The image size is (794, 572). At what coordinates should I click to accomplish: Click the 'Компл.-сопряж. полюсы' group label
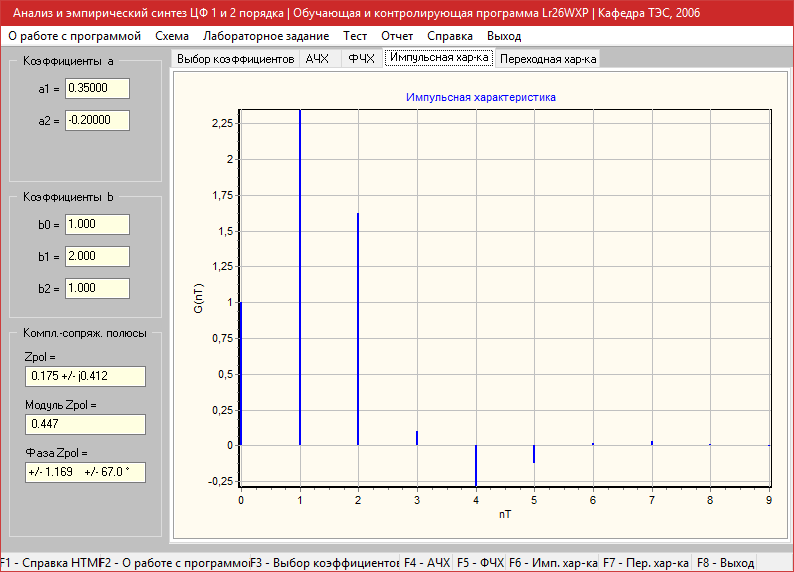pyautogui.click(x=85, y=333)
